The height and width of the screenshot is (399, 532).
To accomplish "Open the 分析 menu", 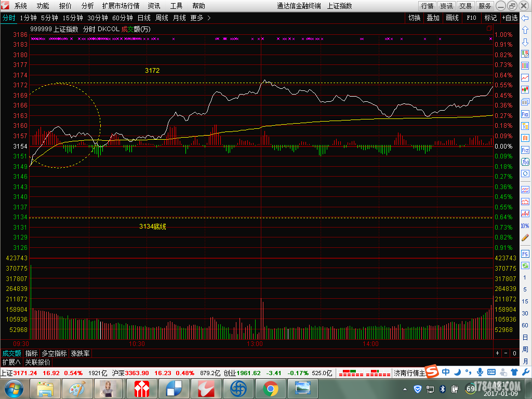I will [88, 6].
